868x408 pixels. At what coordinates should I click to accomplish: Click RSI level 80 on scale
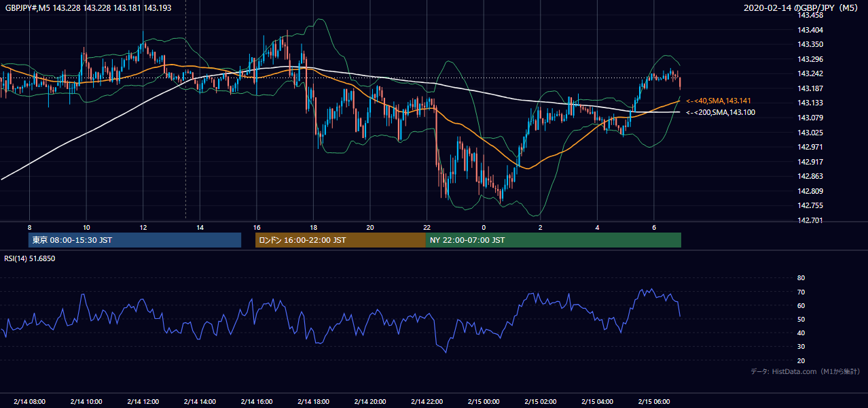[801, 278]
